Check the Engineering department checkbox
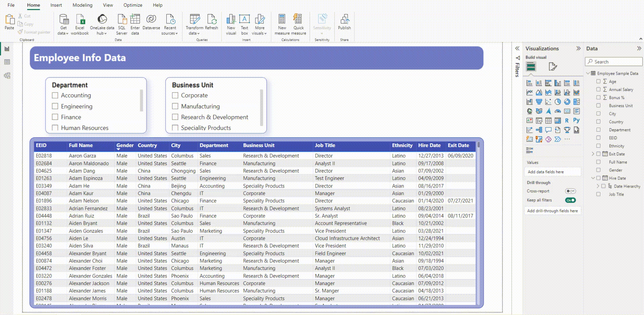The height and width of the screenshot is (315, 644). pos(55,106)
